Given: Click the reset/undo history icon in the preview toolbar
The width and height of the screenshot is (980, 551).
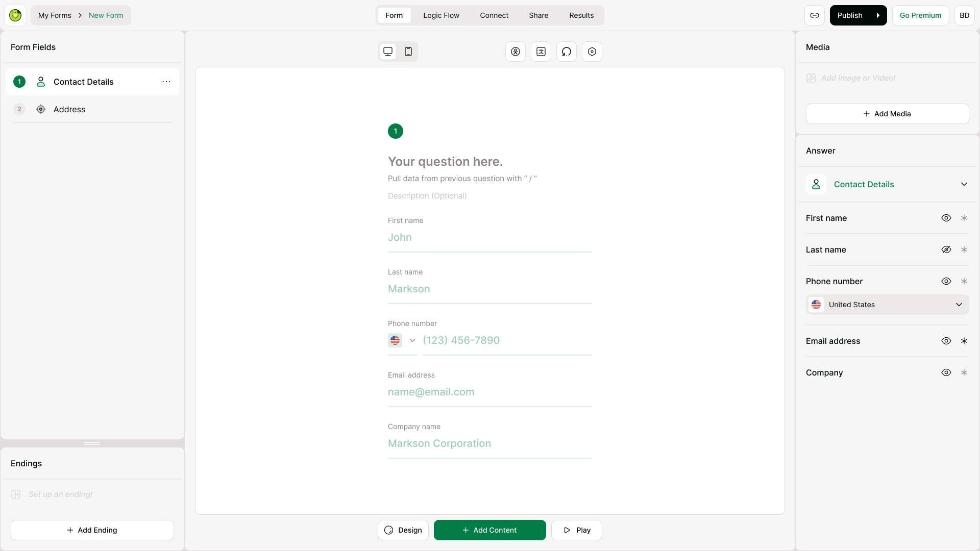Looking at the screenshot, I should coord(567,52).
